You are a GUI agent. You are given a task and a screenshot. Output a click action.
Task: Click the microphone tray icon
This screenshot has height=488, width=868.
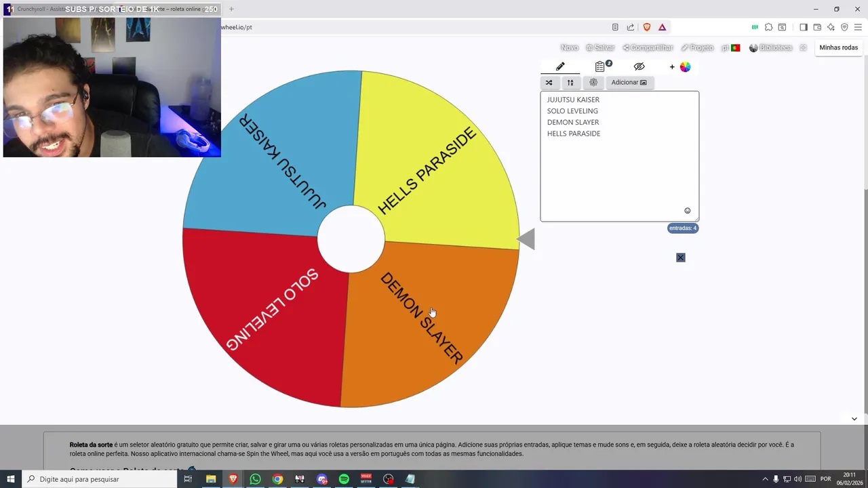776,479
